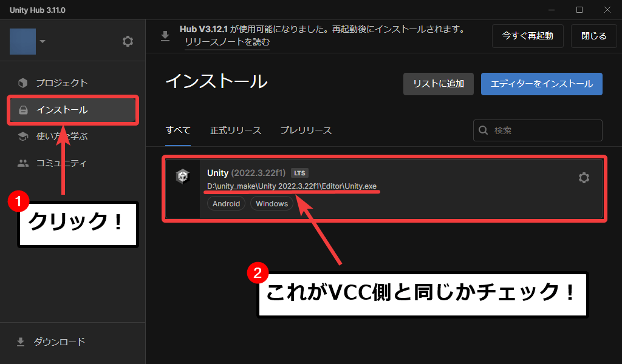The width and height of the screenshot is (622, 364).
Task: Click the Unity.exe install path text
Action: pyautogui.click(x=292, y=186)
